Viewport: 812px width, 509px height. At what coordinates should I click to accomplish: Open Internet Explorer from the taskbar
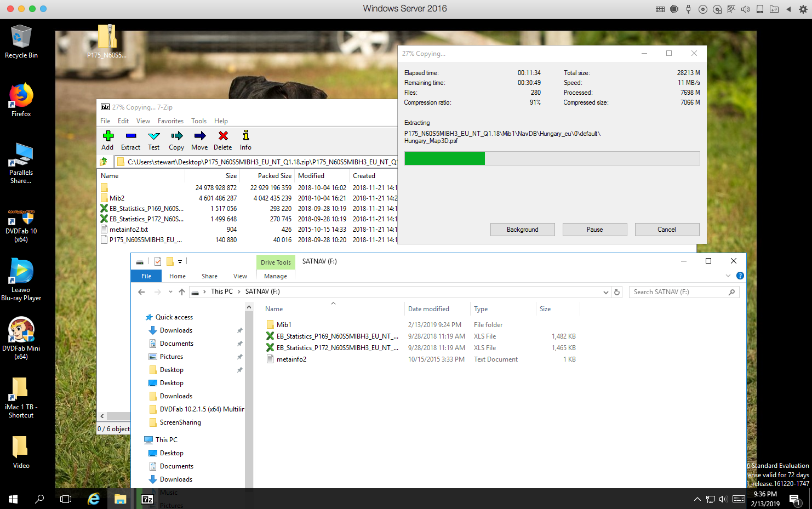pyautogui.click(x=94, y=499)
